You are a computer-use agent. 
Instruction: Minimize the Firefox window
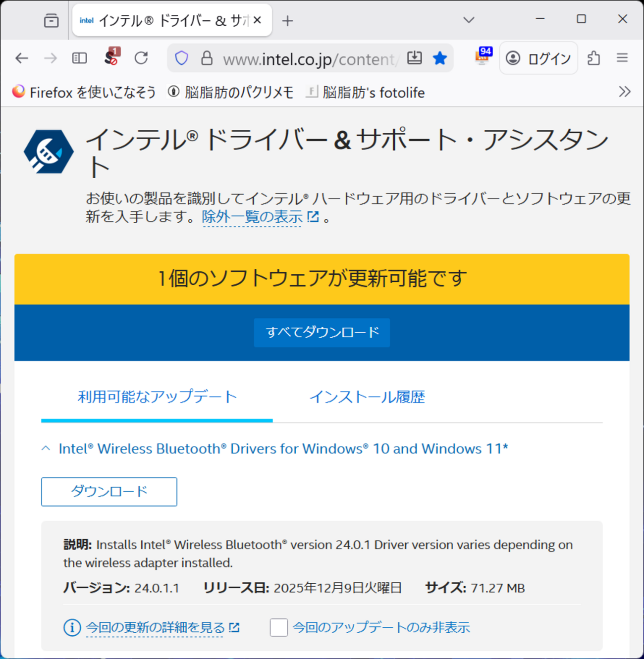click(540, 19)
